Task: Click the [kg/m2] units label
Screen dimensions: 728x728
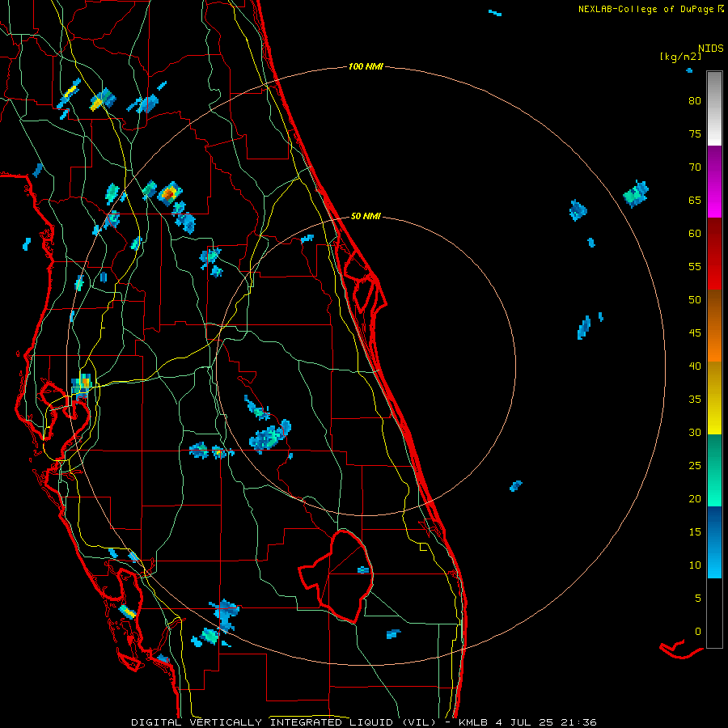Action: pyautogui.click(x=680, y=57)
